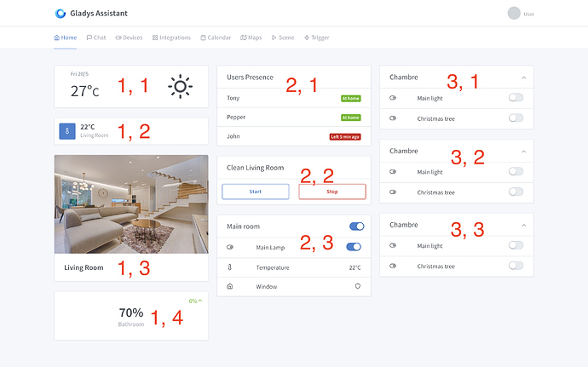
Task: Click the eye icon beside Main Lamp
Action: pos(230,247)
